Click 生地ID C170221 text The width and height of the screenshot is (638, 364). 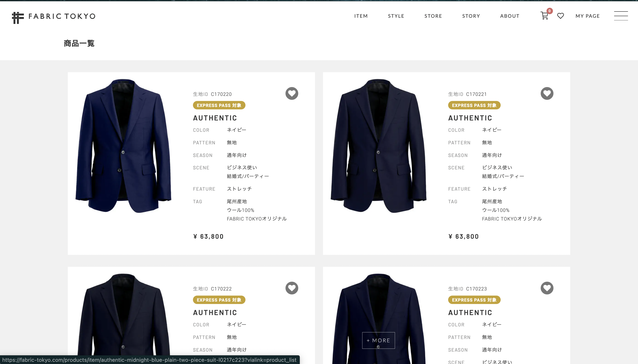(x=467, y=94)
